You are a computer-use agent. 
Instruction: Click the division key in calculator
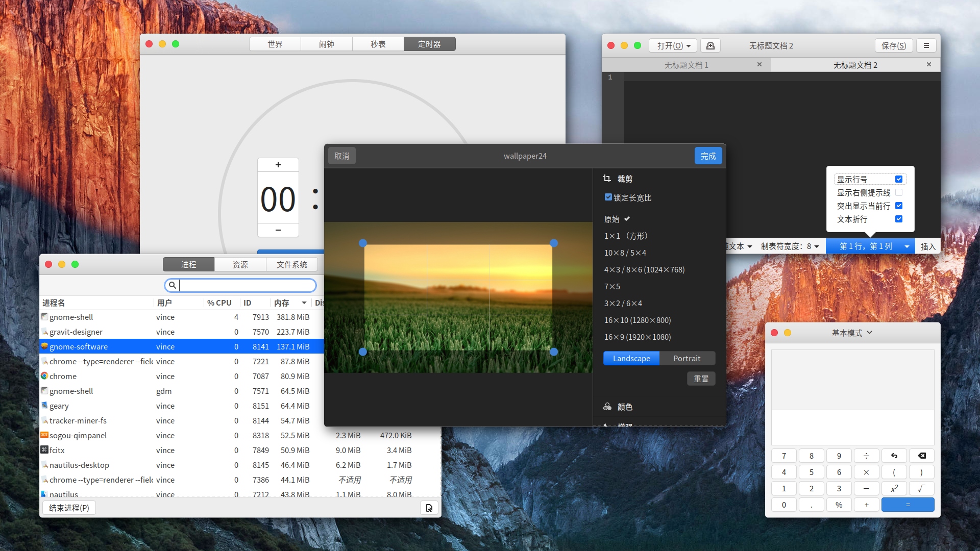866,456
